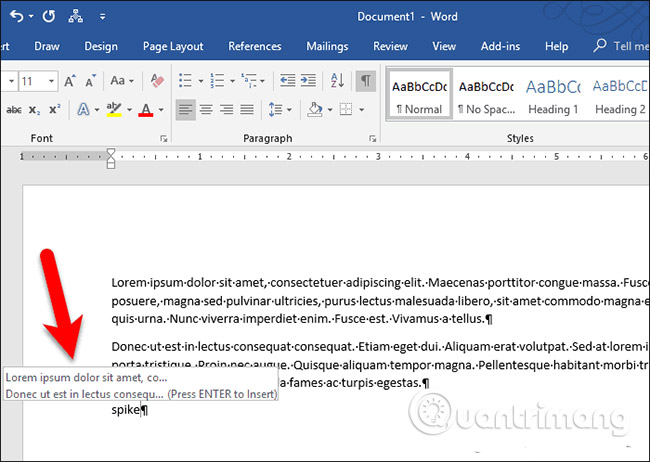Click the Decrease Indent icon
Viewport: 650px width, 462px height.
pyautogui.click(x=286, y=81)
